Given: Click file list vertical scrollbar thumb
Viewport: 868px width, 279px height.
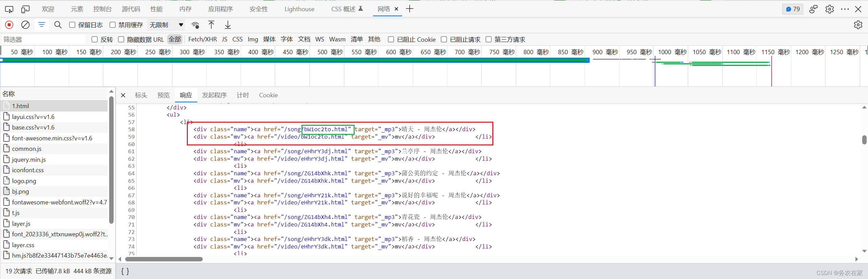Looking at the screenshot, I should pos(111,160).
